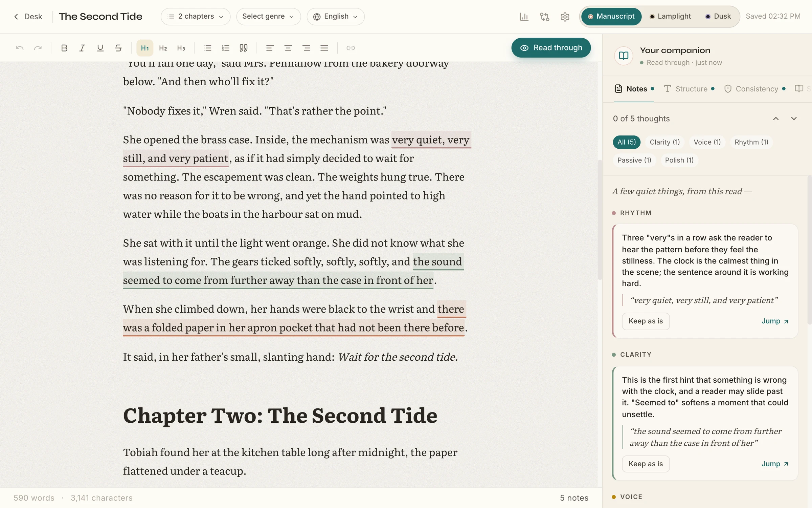Screen dimensions: 812x508
Task: Insert a link
Action: 351,48
